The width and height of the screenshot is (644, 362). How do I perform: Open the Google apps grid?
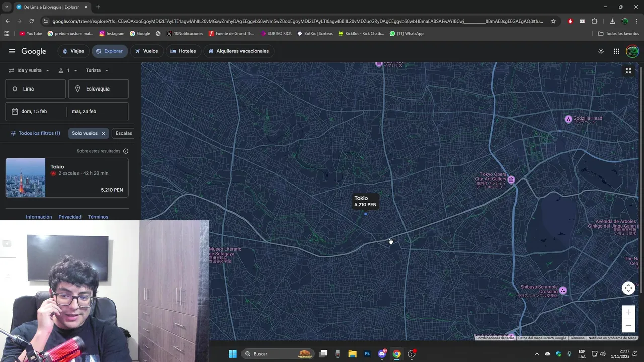point(616,51)
